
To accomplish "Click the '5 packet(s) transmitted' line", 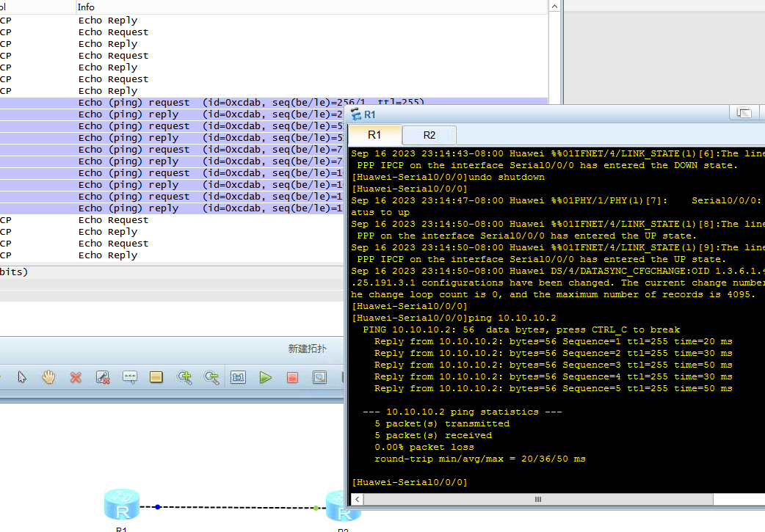I will [x=442, y=423].
